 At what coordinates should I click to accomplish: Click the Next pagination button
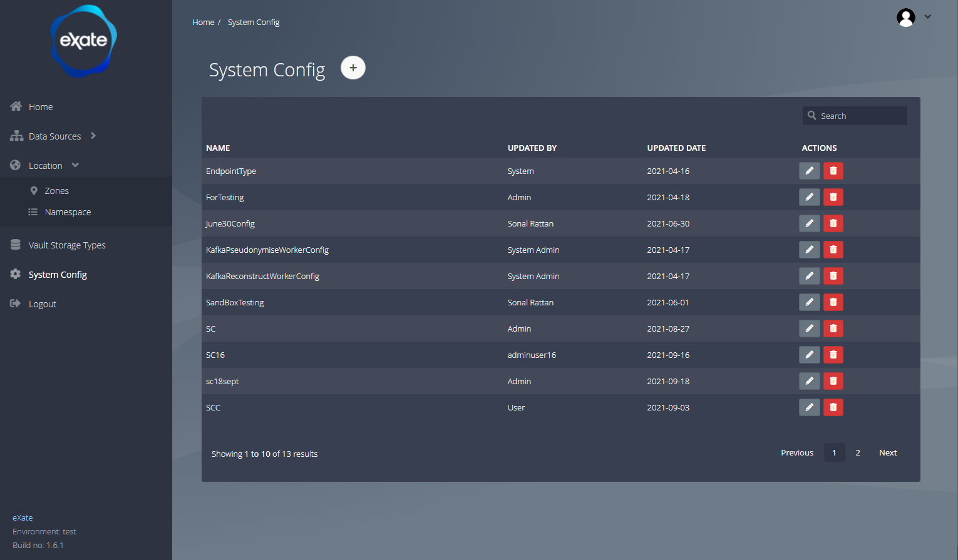click(887, 452)
